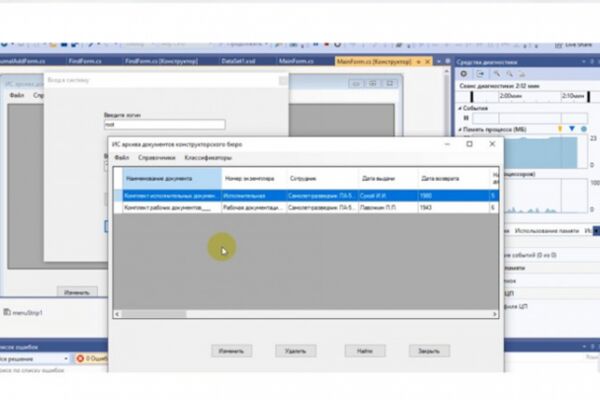Click the data grid's right scroll arrow
600x400 pixels.
(495, 314)
